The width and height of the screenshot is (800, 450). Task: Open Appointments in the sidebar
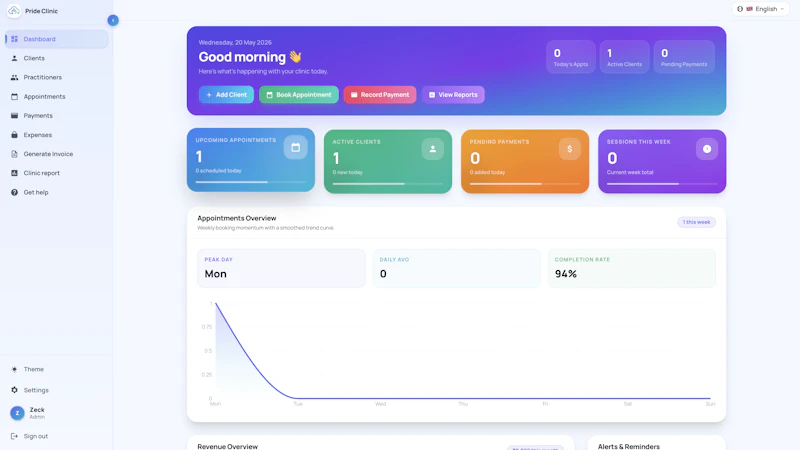[57, 96]
